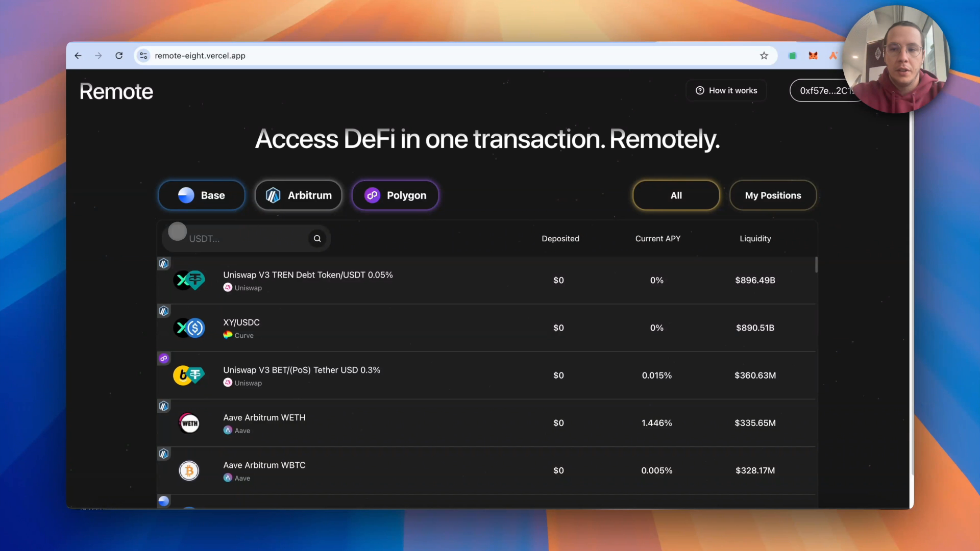Click the XY/USDC token pair icon
Screen dimensions: 980x551
coord(189,328)
